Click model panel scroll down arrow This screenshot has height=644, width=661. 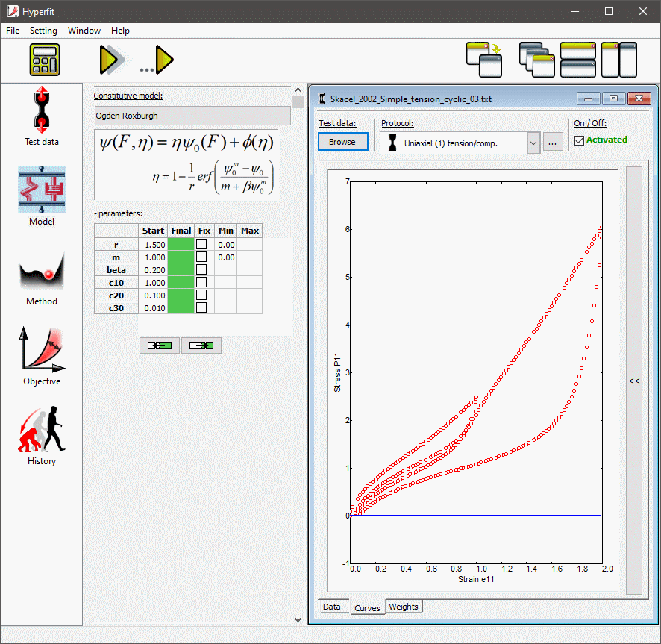(298, 619)
